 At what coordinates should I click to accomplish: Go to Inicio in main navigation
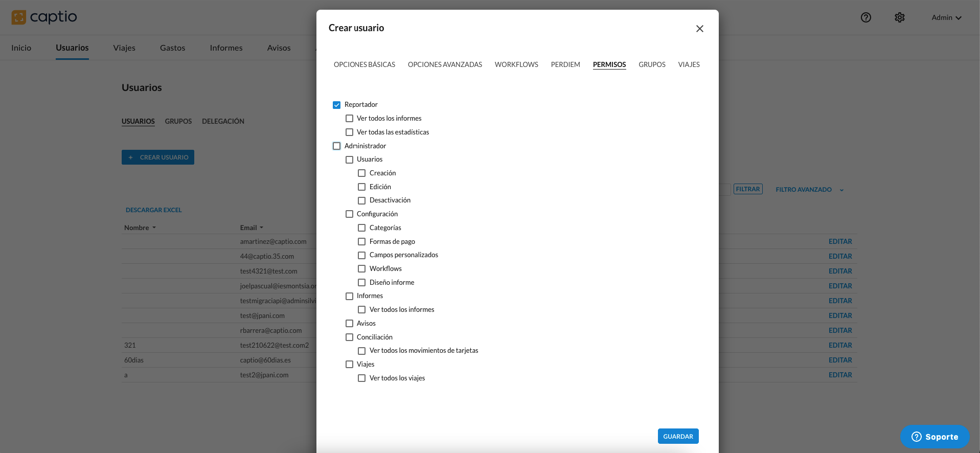point(21,48)
